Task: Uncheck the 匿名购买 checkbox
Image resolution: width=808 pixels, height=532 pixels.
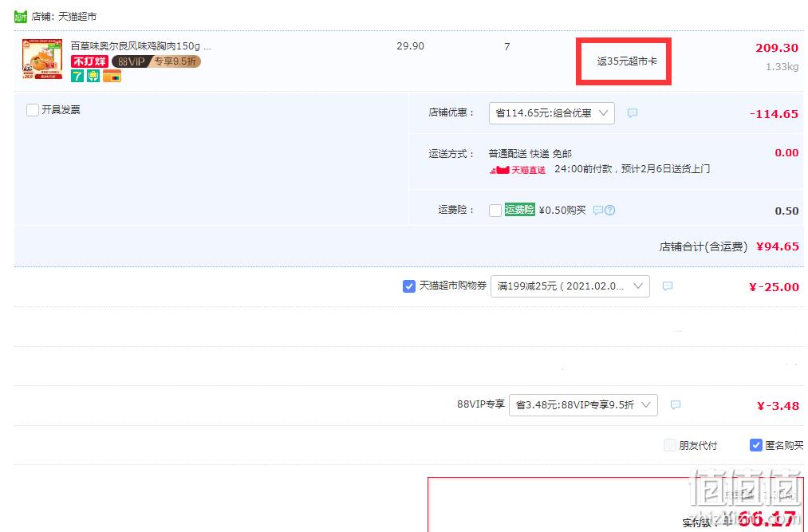Action: [x=755, y=445]
